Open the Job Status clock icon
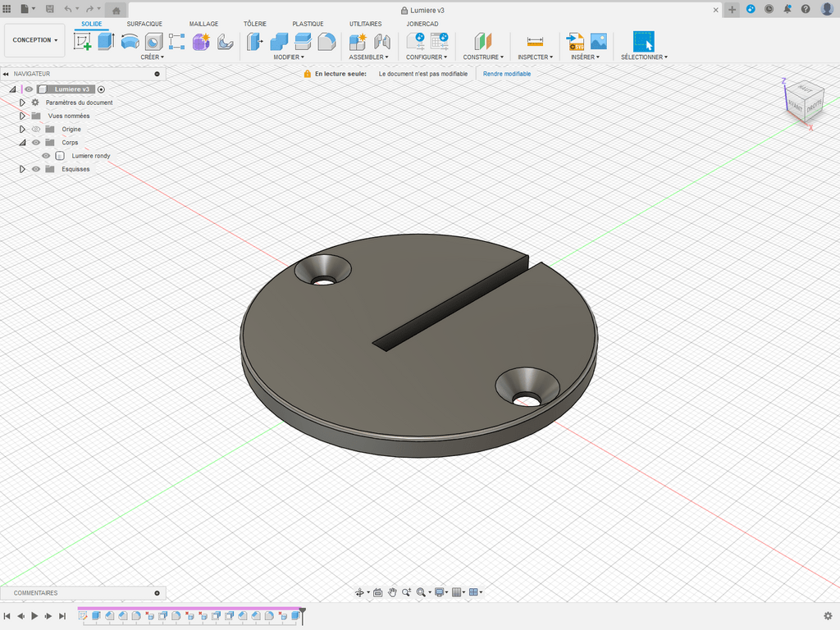Image resolution: width=840 pixels, height=630 pixels. coord(769,9)
